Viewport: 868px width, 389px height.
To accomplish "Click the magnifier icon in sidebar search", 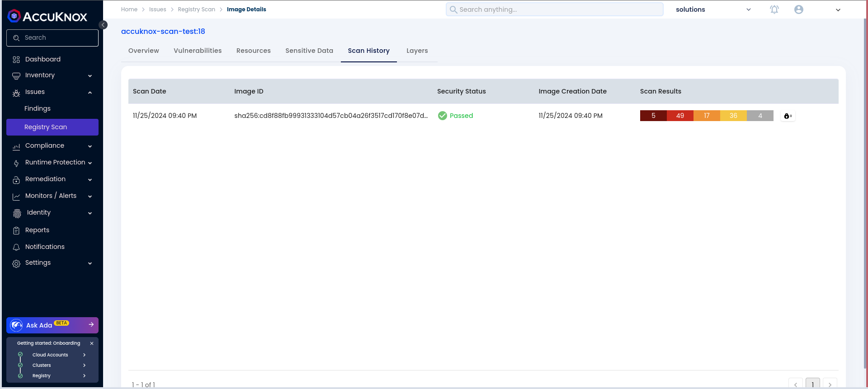I will pyautogui.click(x=17, y=38).
